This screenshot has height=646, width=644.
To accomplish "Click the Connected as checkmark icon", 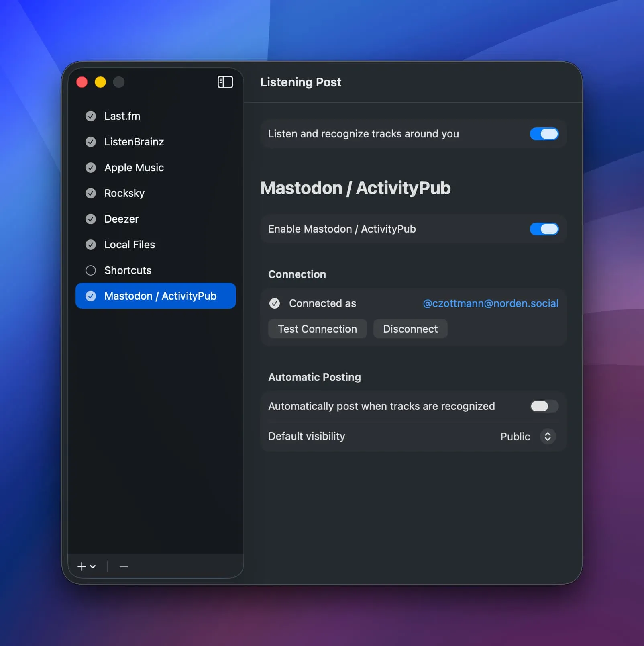I will (x=274, y=303).
